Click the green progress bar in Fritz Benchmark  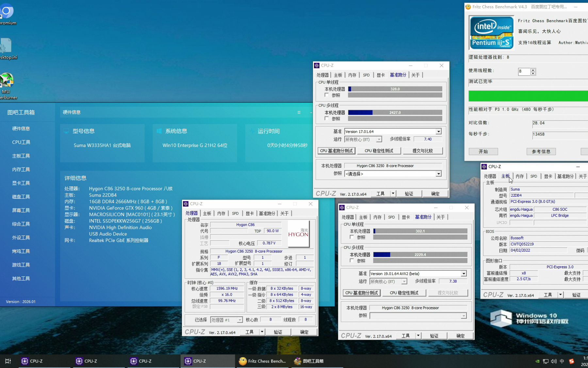coord(528,96)
